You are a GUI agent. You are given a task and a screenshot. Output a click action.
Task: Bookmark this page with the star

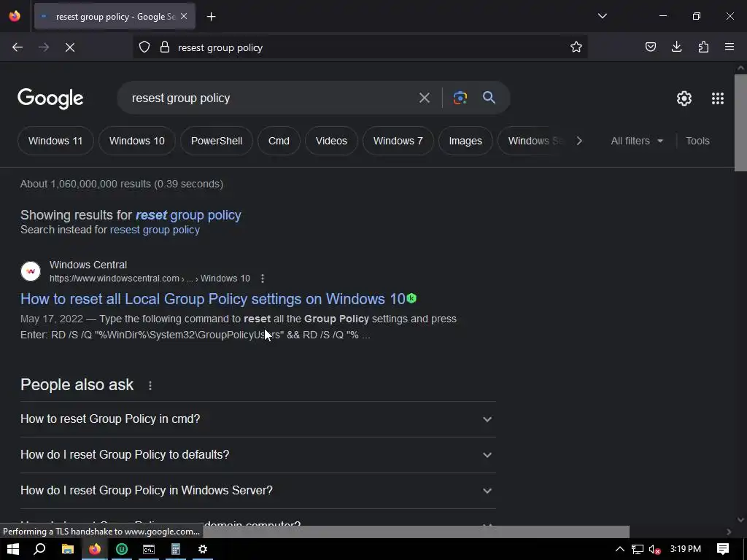[x=576, y=47]
